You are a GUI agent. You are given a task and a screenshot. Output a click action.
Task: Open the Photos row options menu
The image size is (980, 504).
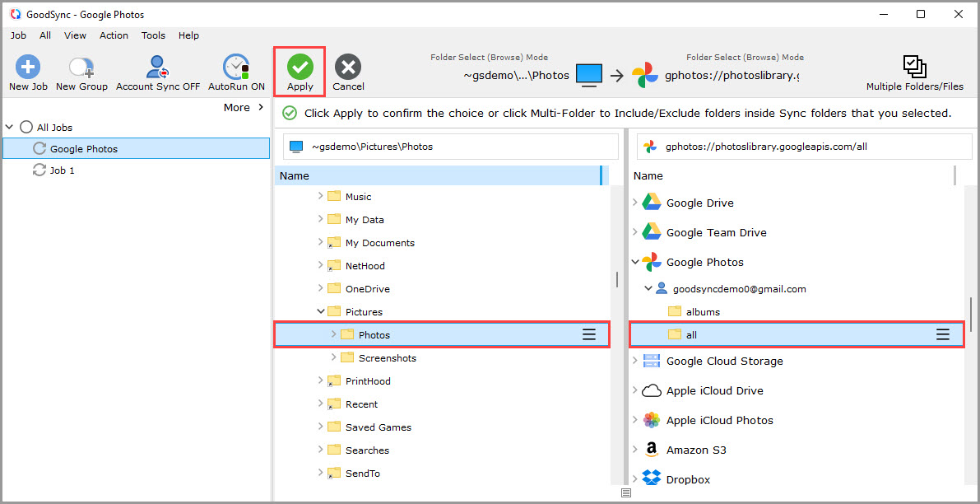click(589, 334)
